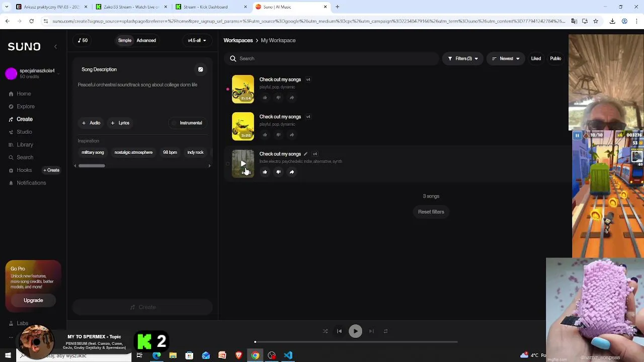Select the 'nostalgic atmosphere' inspiration tag
The height and width of the screenshot is (362, 644).
(x=133, y=152)
